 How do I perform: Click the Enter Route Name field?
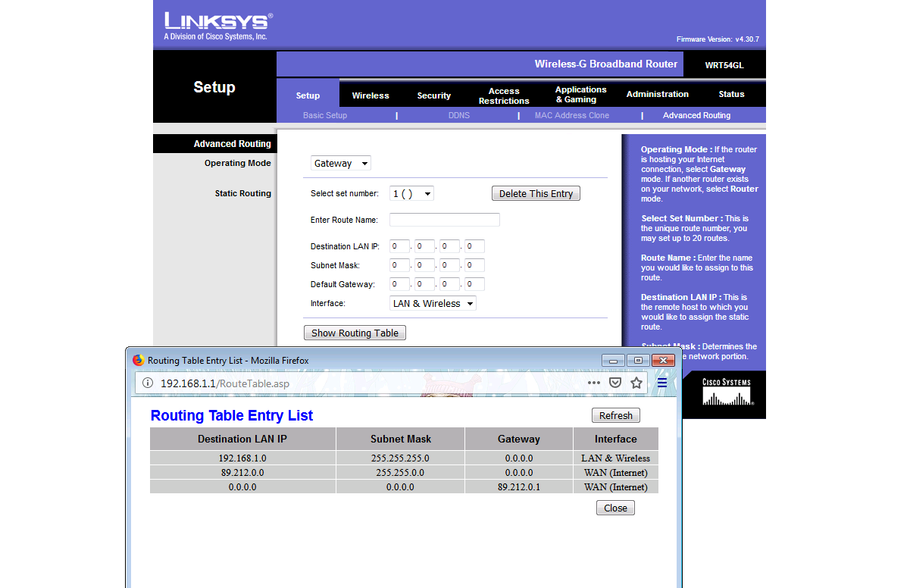click(x=445, y=220)
